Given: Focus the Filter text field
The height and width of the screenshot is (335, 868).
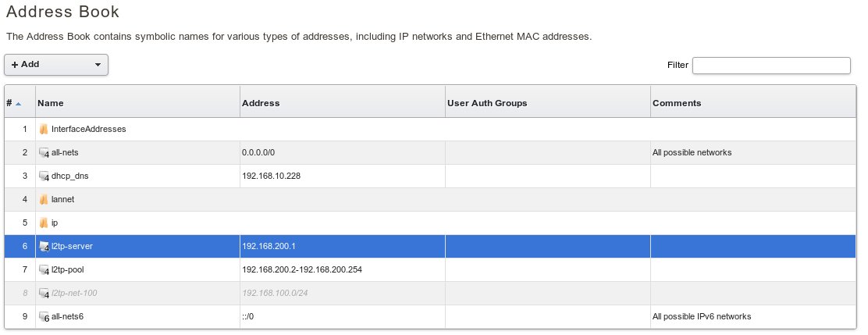Looking at the screenshot, I should (x=770, y=66).
